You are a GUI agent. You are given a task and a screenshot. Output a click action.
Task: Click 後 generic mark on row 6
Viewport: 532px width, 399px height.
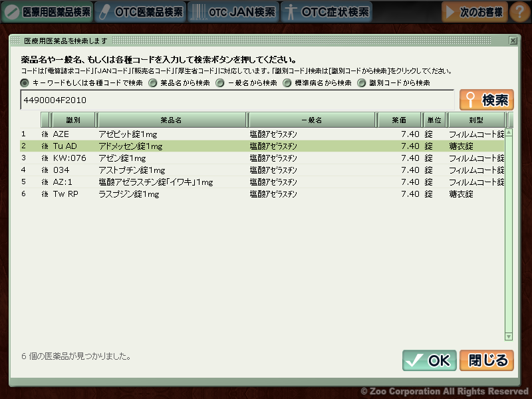pyautogui.click(x=45, y=194)
